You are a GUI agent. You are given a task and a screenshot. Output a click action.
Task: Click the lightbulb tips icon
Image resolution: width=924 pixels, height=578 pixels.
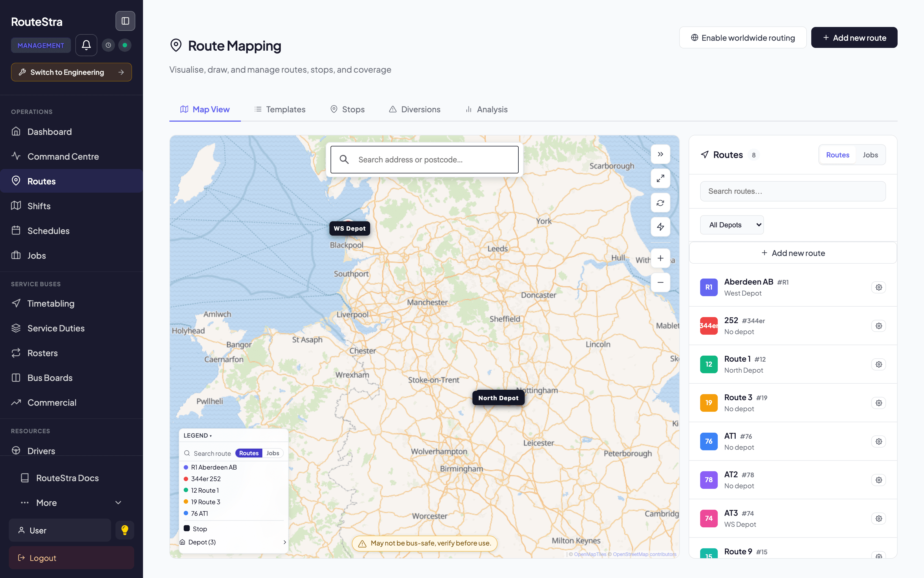[x=125, y=530]
